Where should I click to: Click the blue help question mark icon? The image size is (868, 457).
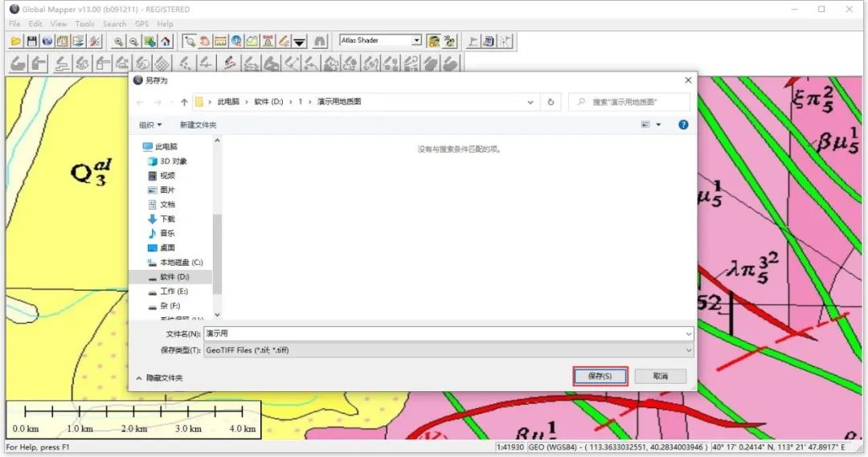pos(683,124)
